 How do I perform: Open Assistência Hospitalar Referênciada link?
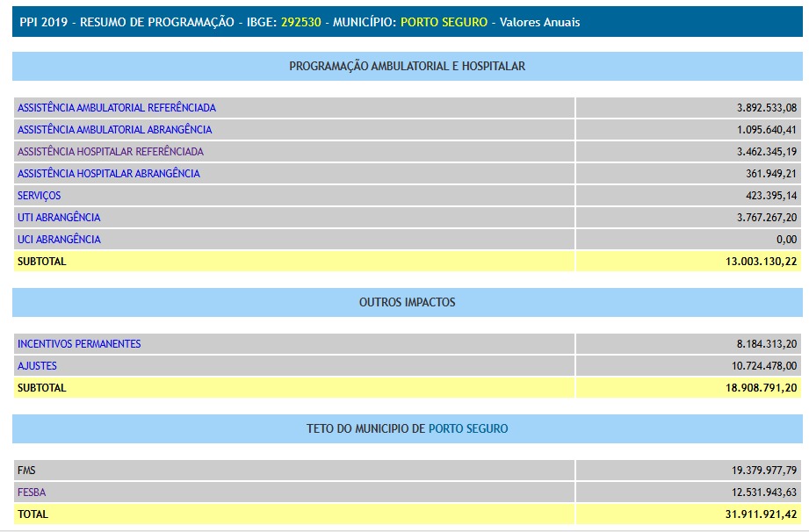coord(110,152)
